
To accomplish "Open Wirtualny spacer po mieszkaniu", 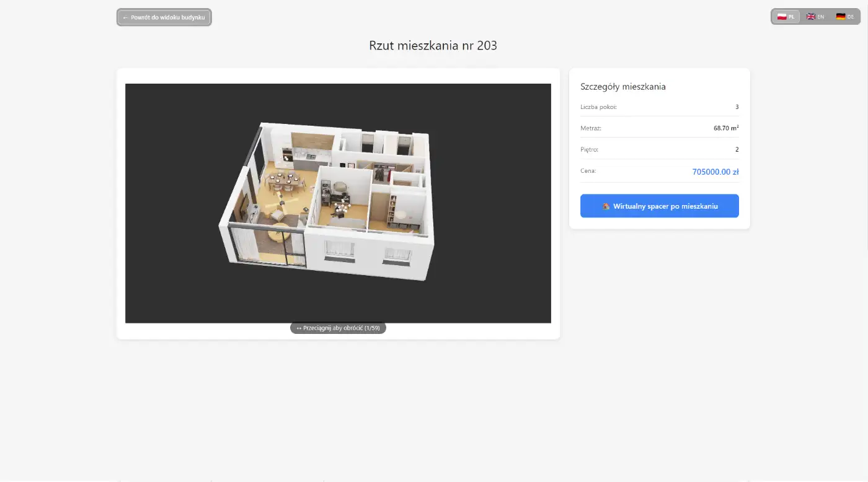I will [659, 206].
